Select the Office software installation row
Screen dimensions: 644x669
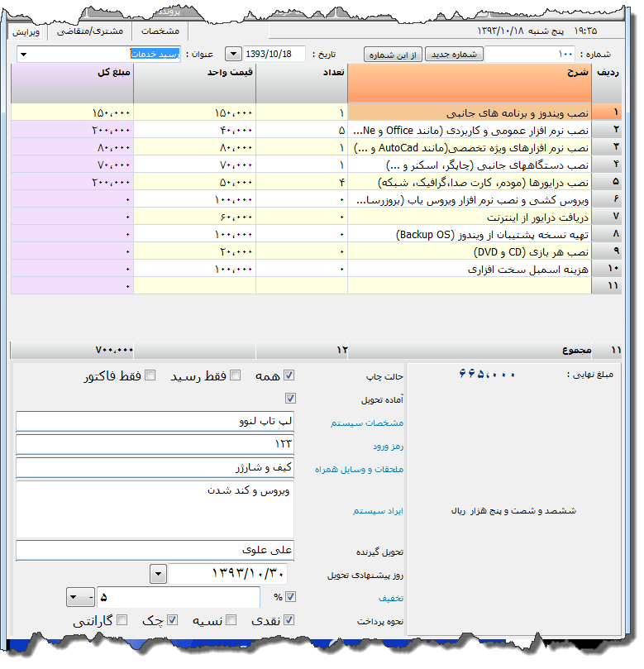tap(316, 130)
